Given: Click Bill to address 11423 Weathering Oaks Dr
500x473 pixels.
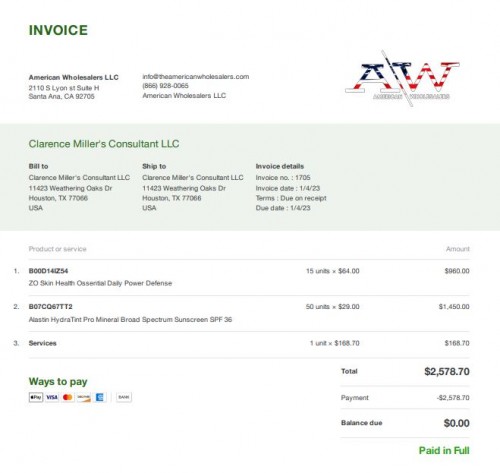Looking at the screenshot, I should 70,188.
